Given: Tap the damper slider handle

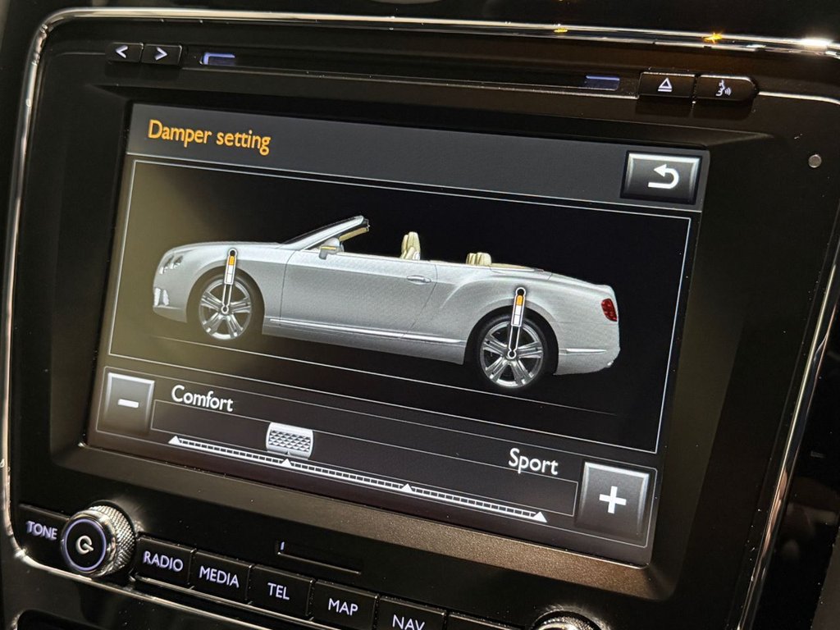Looking at the screenshot, I should 290,441.
